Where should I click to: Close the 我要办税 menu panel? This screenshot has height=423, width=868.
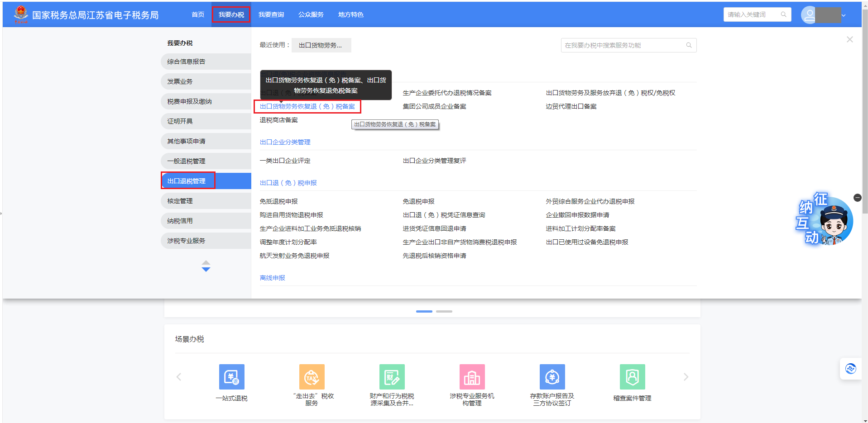click(849, 39)
